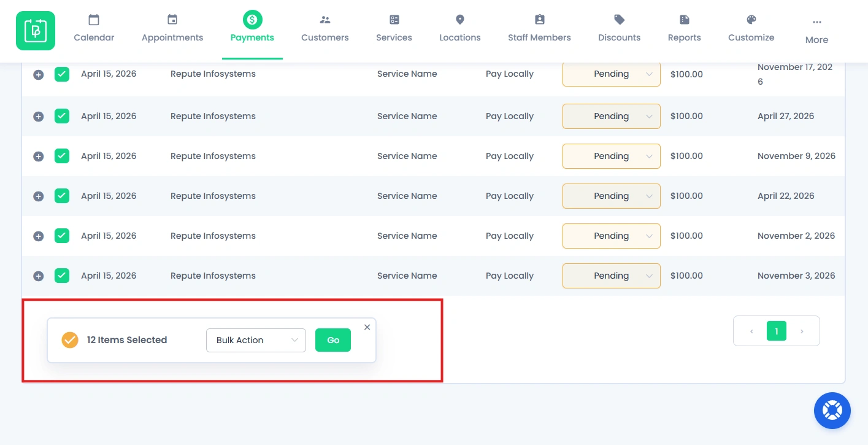Click the Locations pin icon
Viewport: 868px width, 445px height.
[x=460, y=20]
